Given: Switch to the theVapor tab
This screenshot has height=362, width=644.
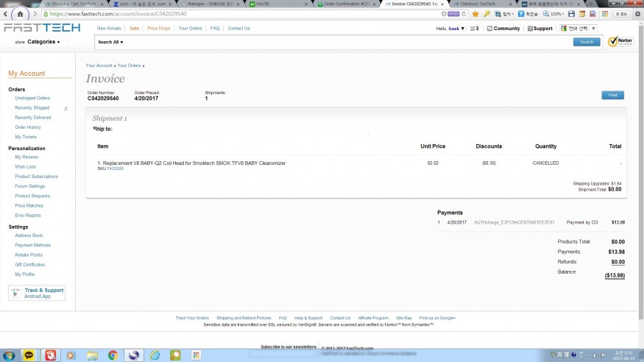Looking at the screenshot, I should click(210, 4).
